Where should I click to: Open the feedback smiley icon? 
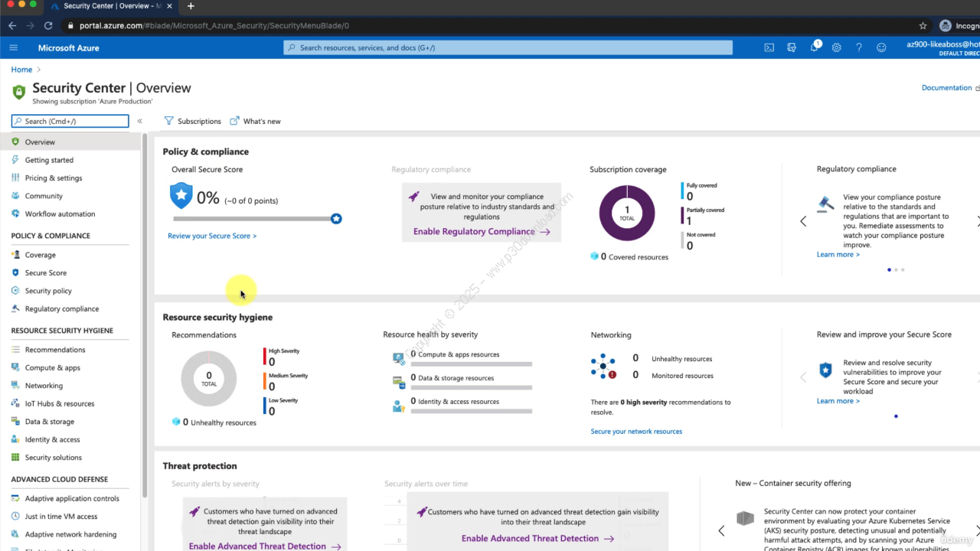tap(881, 47)
